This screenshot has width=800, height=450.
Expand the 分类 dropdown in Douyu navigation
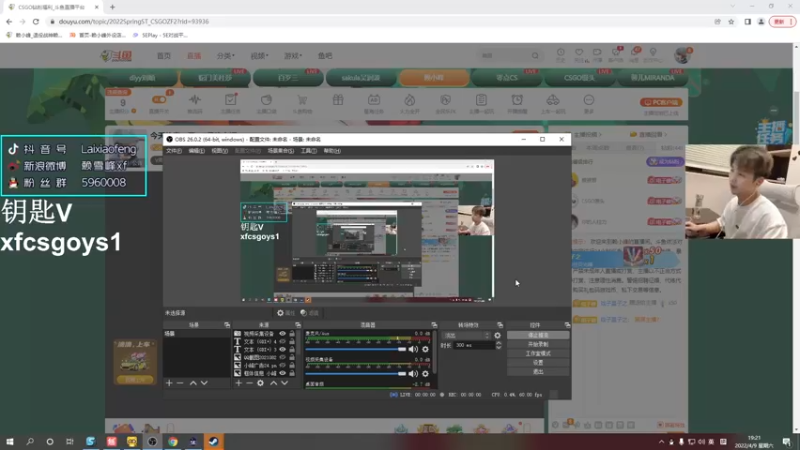[226, 56]
